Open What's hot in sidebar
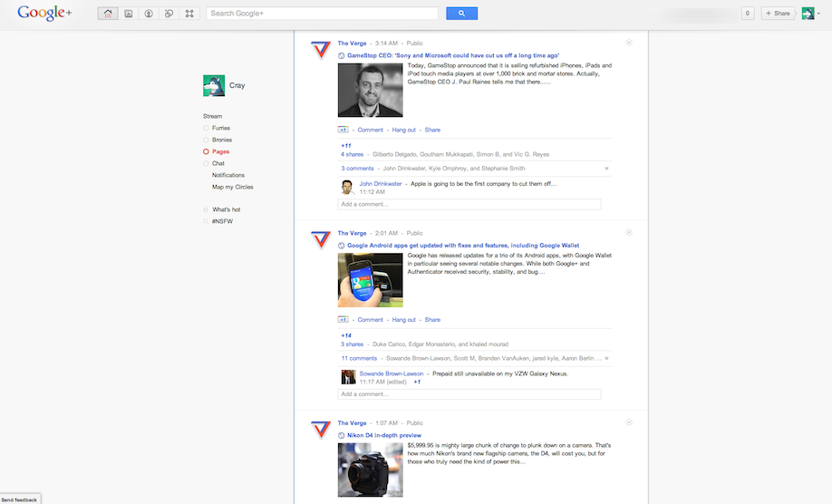Image resolution: width=832 pixels, height=504 pixels. 226,209
